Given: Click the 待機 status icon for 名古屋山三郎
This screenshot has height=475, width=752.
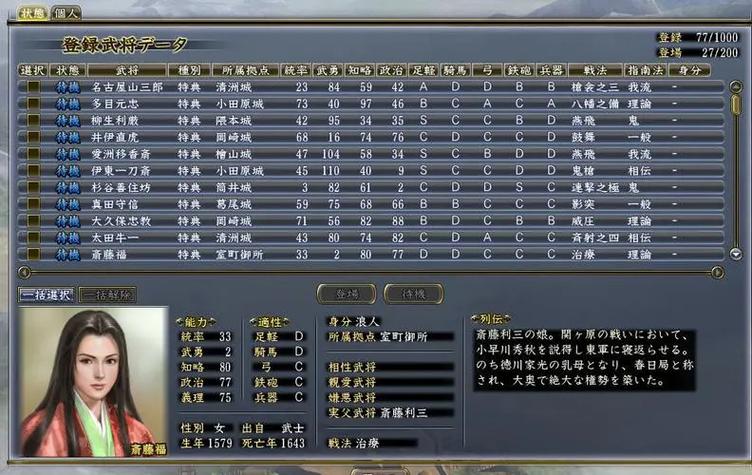Looking at the screenshot, I should tap(68, 87).
